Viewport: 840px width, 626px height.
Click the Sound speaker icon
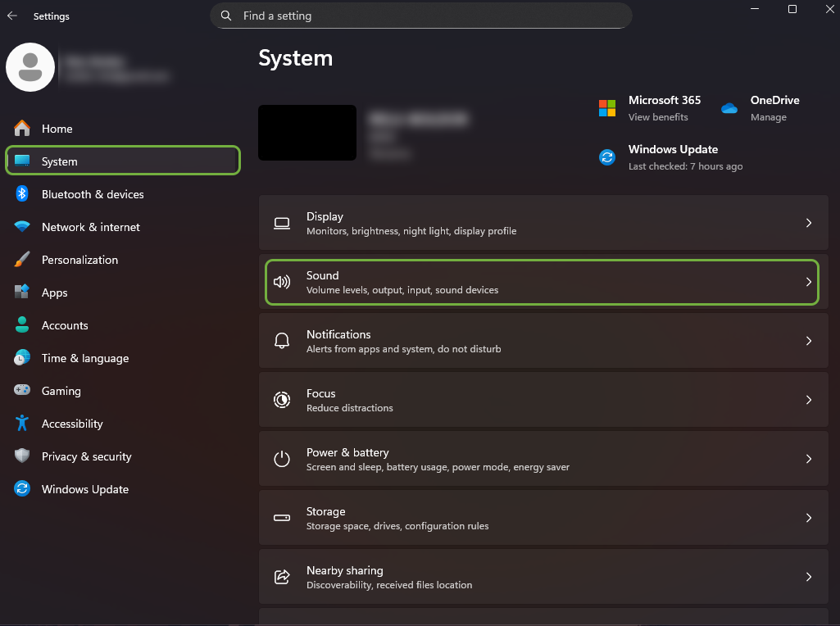282,282
